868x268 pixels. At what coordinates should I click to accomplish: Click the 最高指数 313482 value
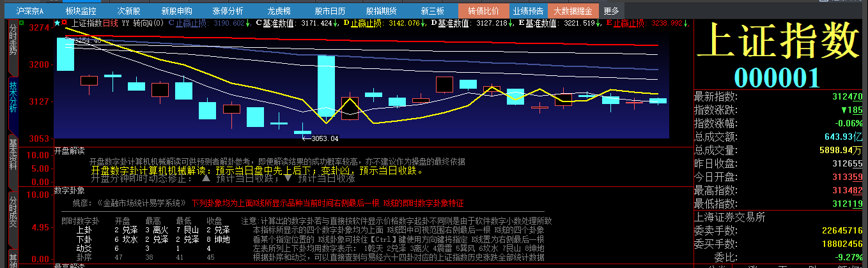click(x=848, y=190)
